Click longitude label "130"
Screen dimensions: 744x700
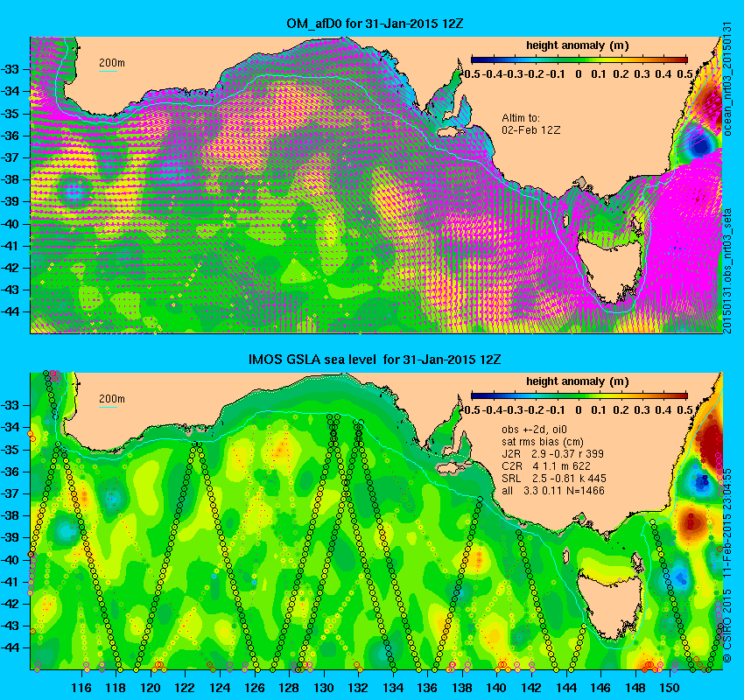coord(324,688)
